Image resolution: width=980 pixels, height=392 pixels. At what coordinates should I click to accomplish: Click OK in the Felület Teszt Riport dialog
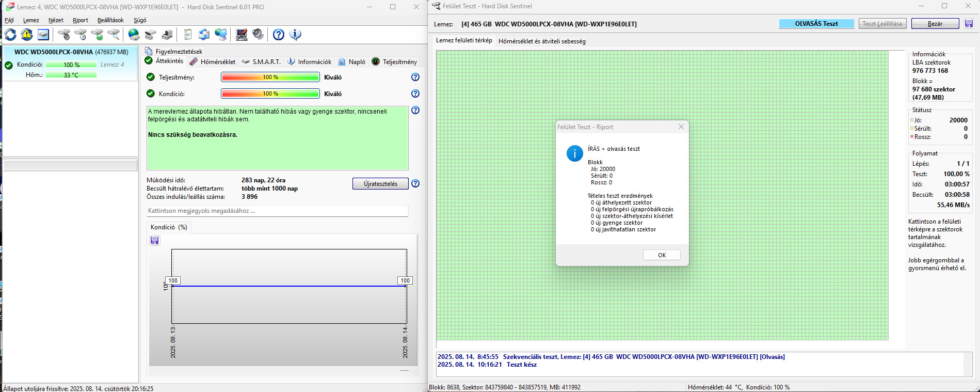click(x=662, y=255)
